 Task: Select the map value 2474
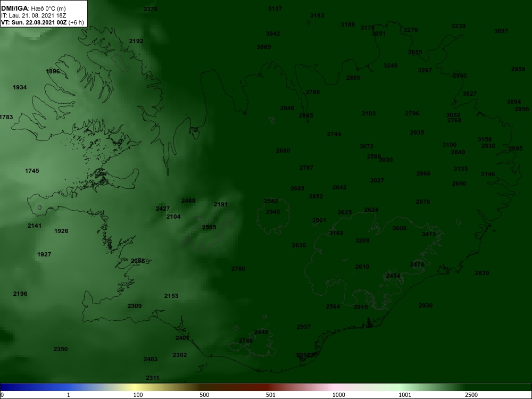417,264
